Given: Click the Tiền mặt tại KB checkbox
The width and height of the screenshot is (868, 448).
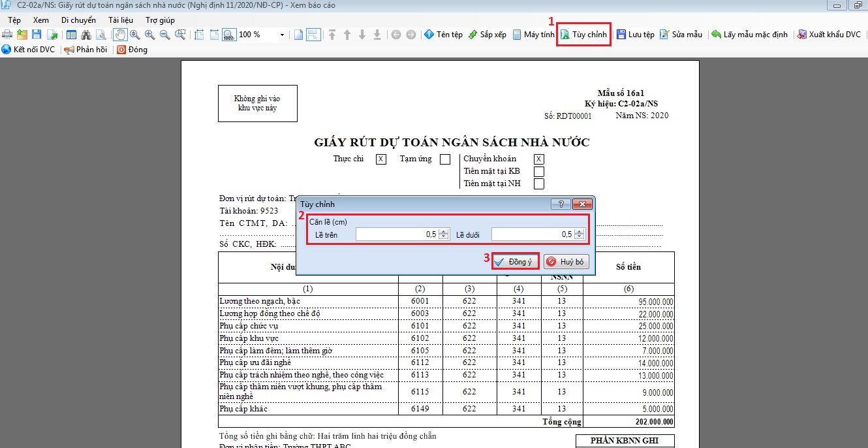Looking at the screenshot, I should (x=539, y=171).
